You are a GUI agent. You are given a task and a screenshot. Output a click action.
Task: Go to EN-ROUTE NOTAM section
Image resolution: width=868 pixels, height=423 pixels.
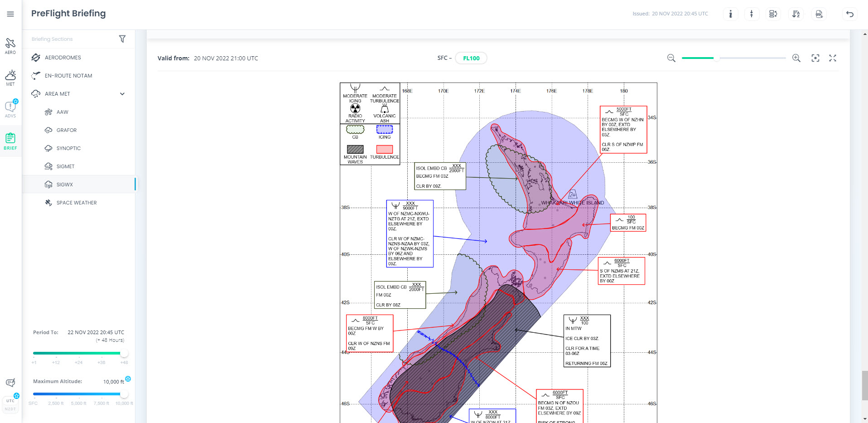coord(68,76)
